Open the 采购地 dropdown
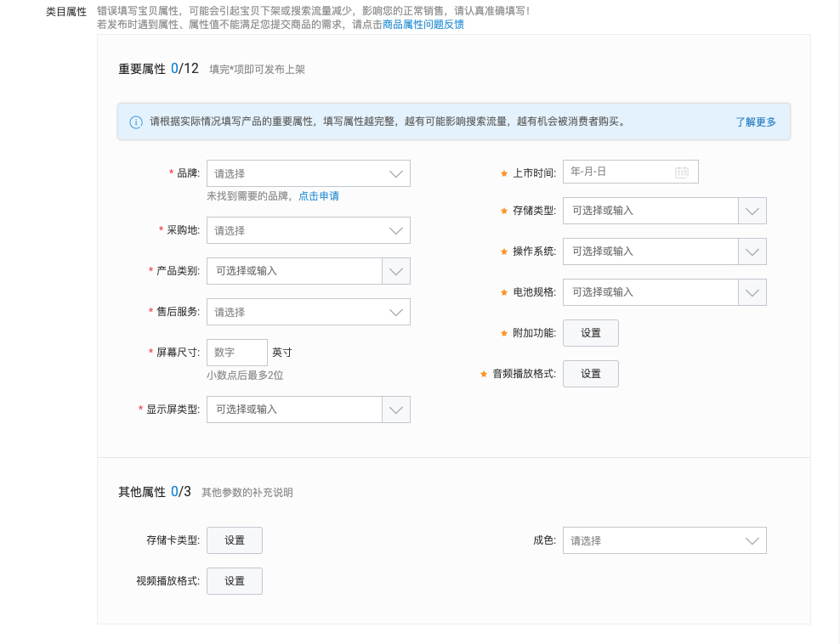Image resolution: width=840 pixels, height=644 pixels. (x=309, y=229)
